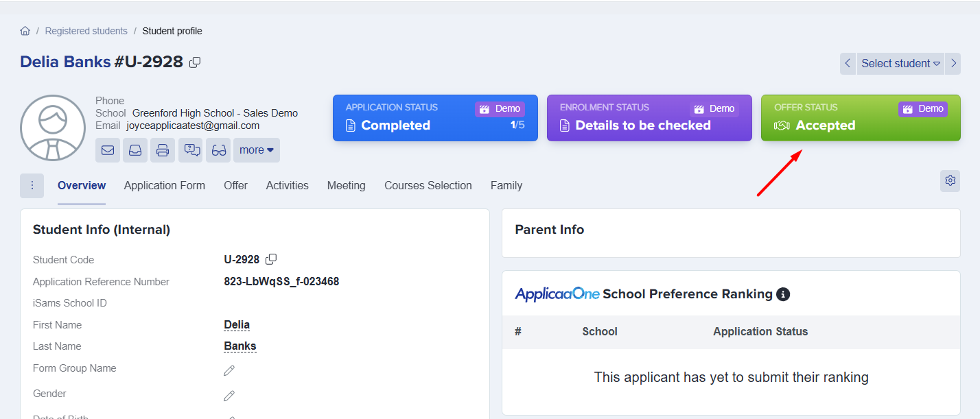Click the printer icon
Screen dimensions: 980x419
point(163,150)
